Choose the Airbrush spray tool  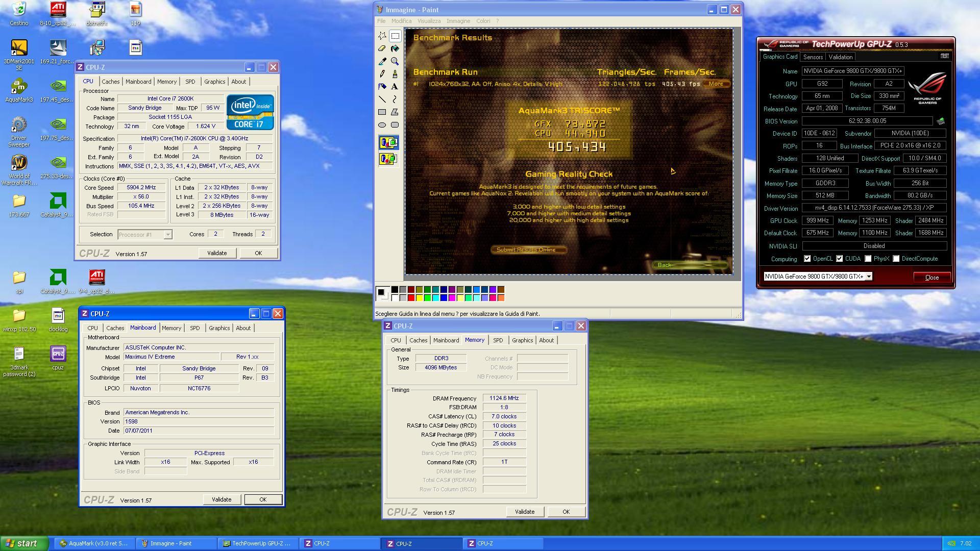coord(382,87)
